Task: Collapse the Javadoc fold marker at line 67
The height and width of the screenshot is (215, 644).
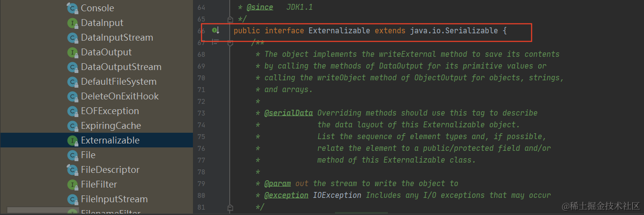Action: [230, 42]
